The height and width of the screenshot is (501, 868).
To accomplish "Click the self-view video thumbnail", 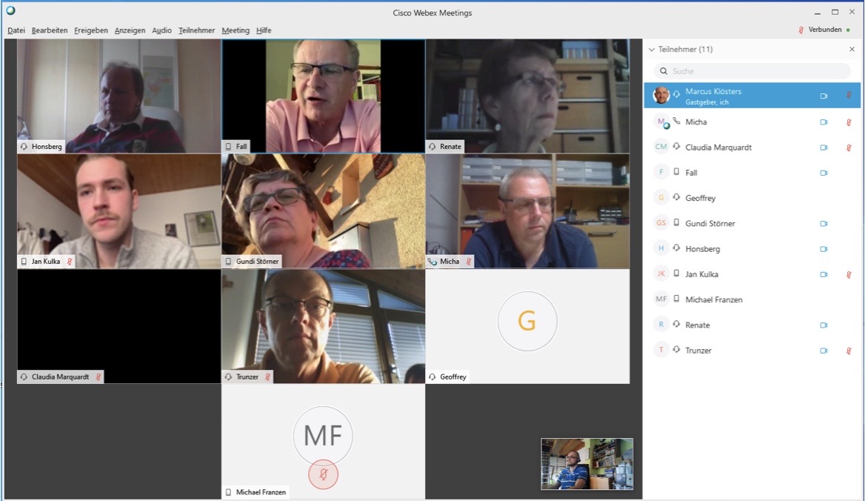I will [x=587, y=464].
